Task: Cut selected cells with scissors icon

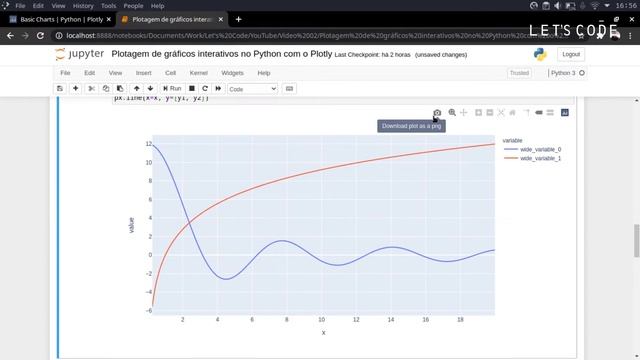Action: pyautogui.click(x=91, y=89)
